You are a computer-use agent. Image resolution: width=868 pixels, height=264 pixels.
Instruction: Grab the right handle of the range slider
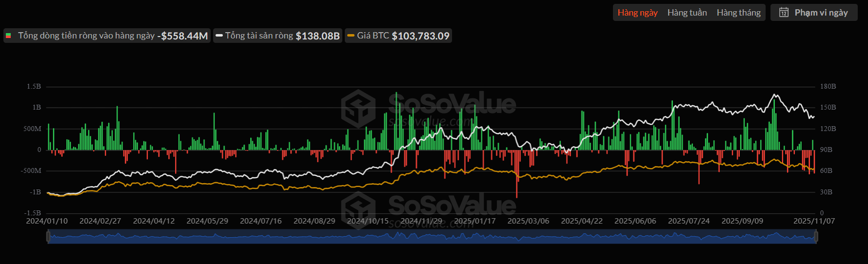[x=816, y=237]
